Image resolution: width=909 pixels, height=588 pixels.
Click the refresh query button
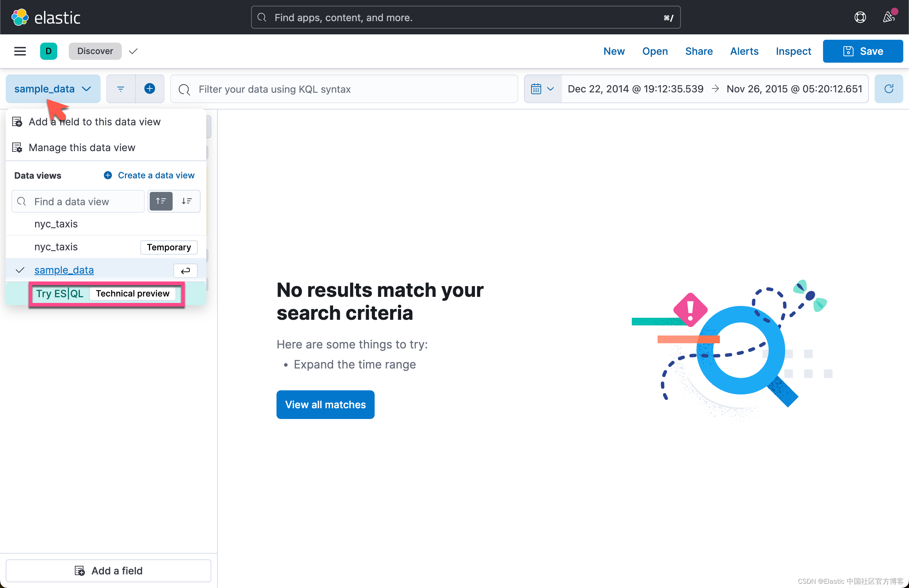coord(888,89)
